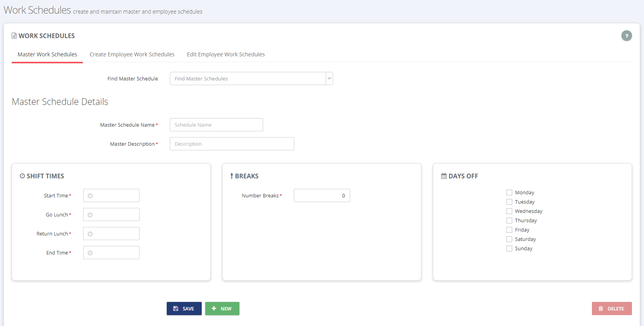
Task: Click the Days Off calendar icon
Action: pos(444,176)
